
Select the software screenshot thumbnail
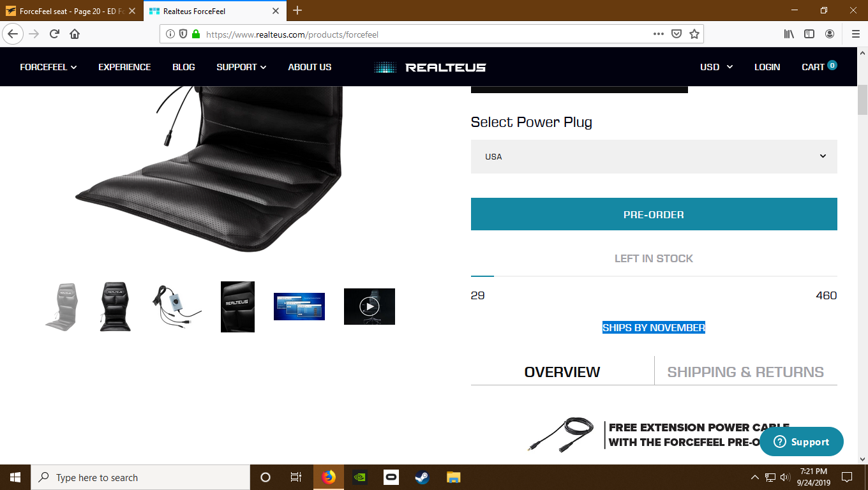[x=299, y=307]
